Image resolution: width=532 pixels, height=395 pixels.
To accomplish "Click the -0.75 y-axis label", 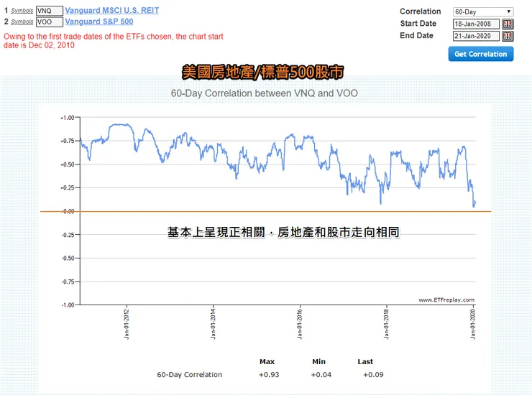I will 68,282.
